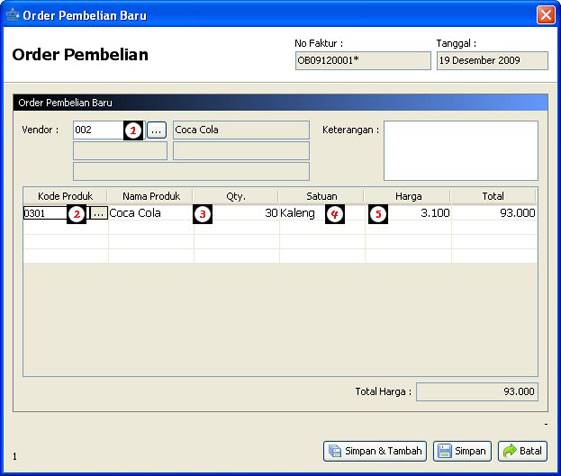Select the Qty cell showing 30

(236, 213)
